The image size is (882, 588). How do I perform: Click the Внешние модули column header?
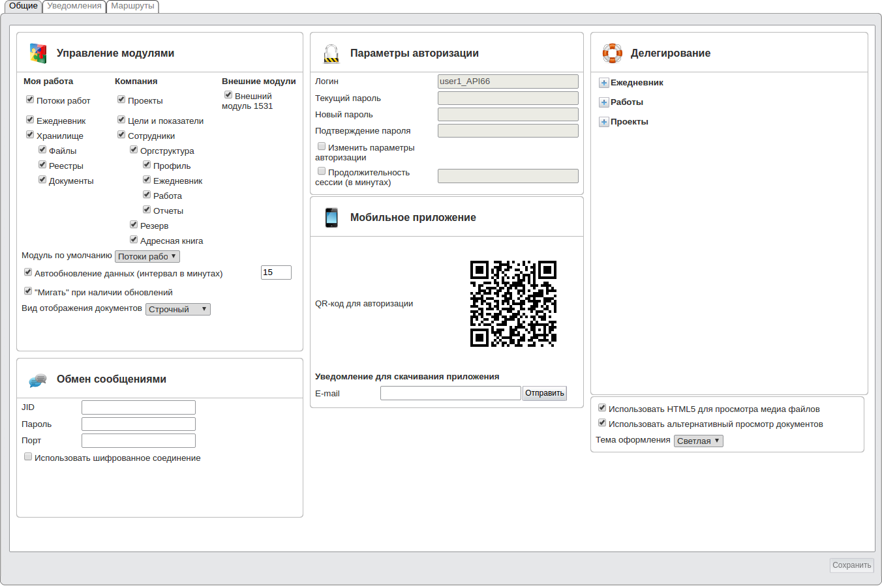[x=259, y=81]
